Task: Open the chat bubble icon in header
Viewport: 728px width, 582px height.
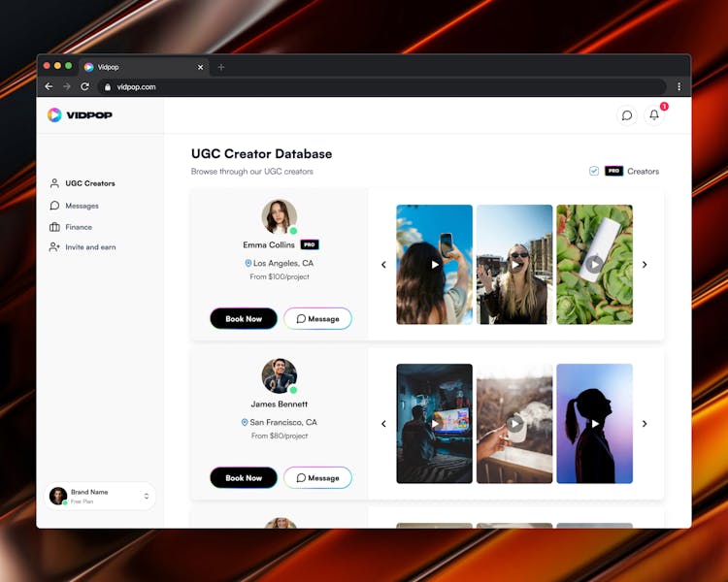Action: (627, 115)
